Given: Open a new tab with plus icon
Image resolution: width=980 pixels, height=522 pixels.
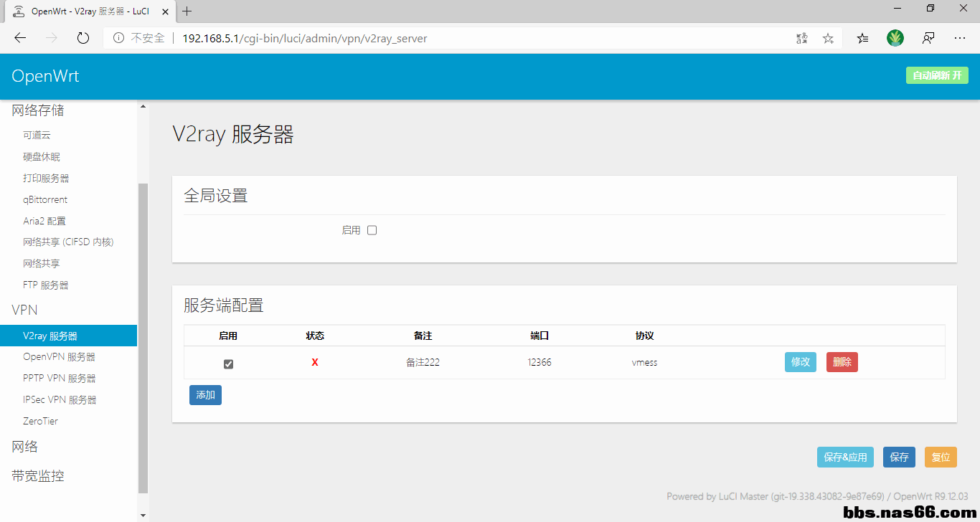Looking at the screenshot, I should coord(187,11).
